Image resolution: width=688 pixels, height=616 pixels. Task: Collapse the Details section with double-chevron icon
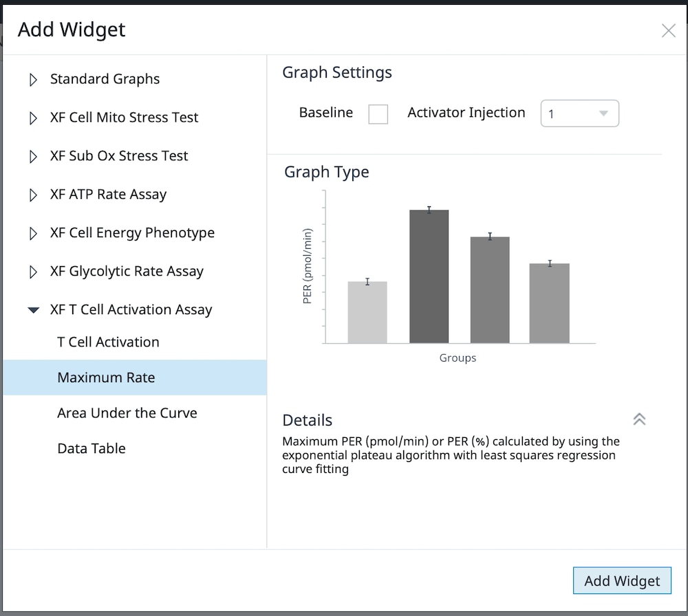click(x=639, y=419)
